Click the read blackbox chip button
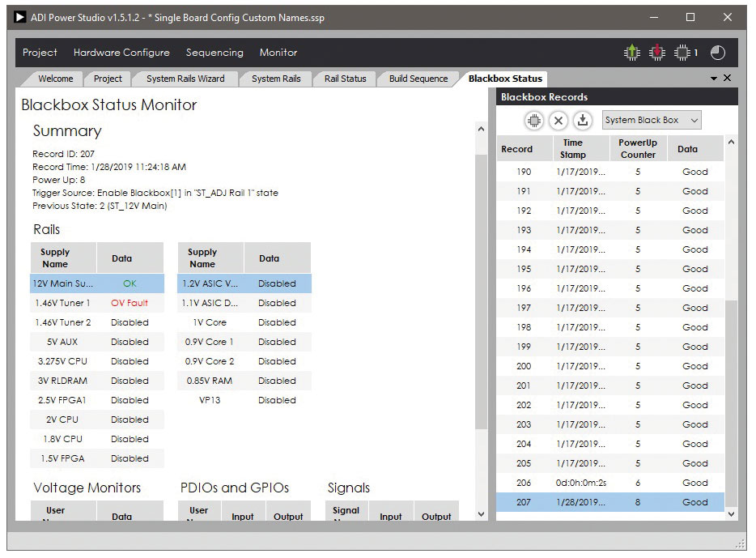The height and width of the screenshot is (558, 756). click(533, 121)
